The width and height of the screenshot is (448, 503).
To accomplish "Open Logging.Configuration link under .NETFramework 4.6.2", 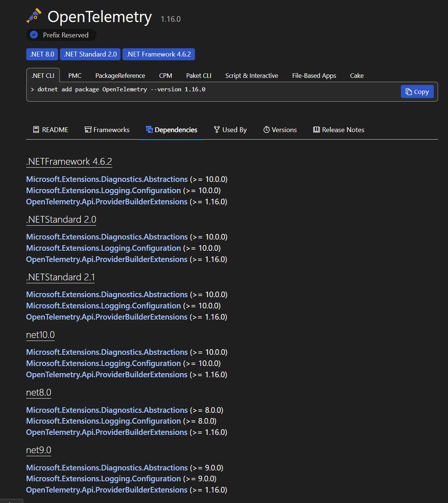I will pos(104,190).
